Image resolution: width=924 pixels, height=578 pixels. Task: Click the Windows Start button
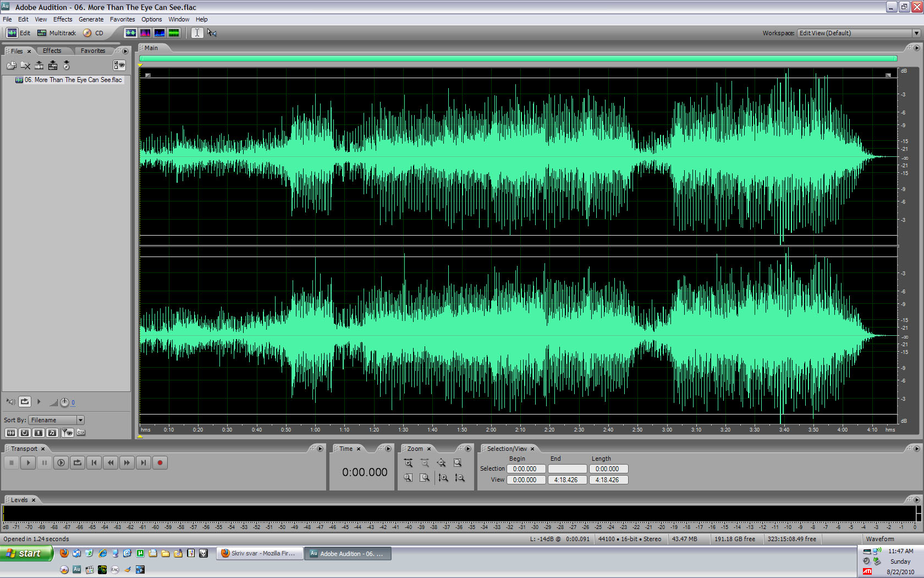coord(26,553)
